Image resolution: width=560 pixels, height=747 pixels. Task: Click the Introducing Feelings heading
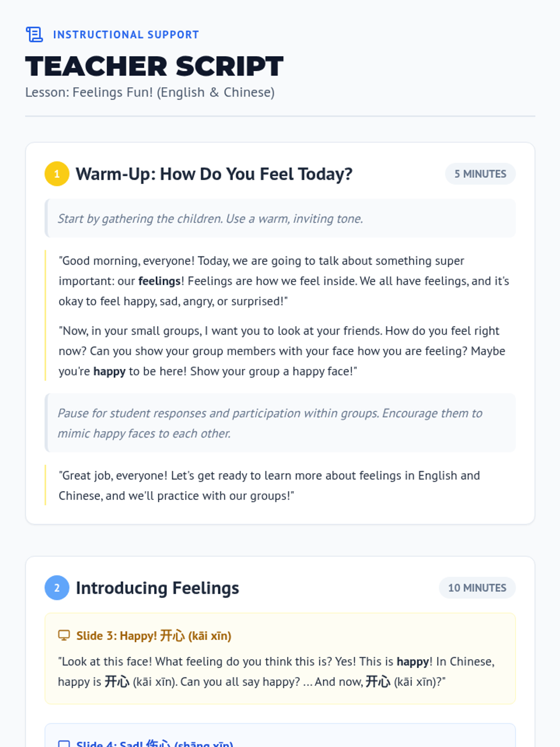157,588
